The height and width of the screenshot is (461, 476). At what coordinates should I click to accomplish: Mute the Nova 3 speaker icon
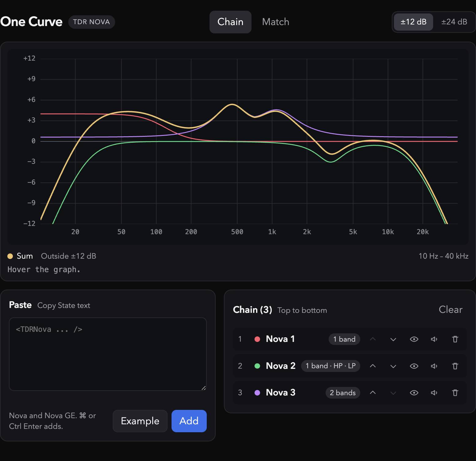[434, 393]
